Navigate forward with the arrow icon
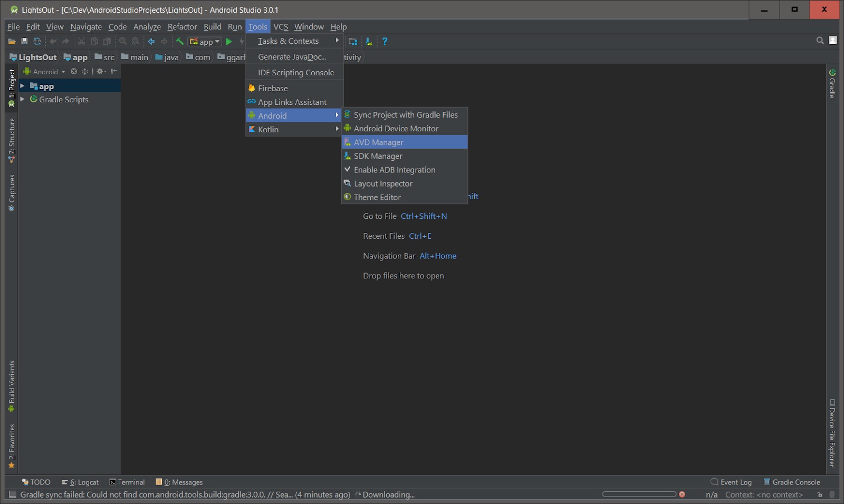This screenshot has height=504, width=844. pos(164,41)
